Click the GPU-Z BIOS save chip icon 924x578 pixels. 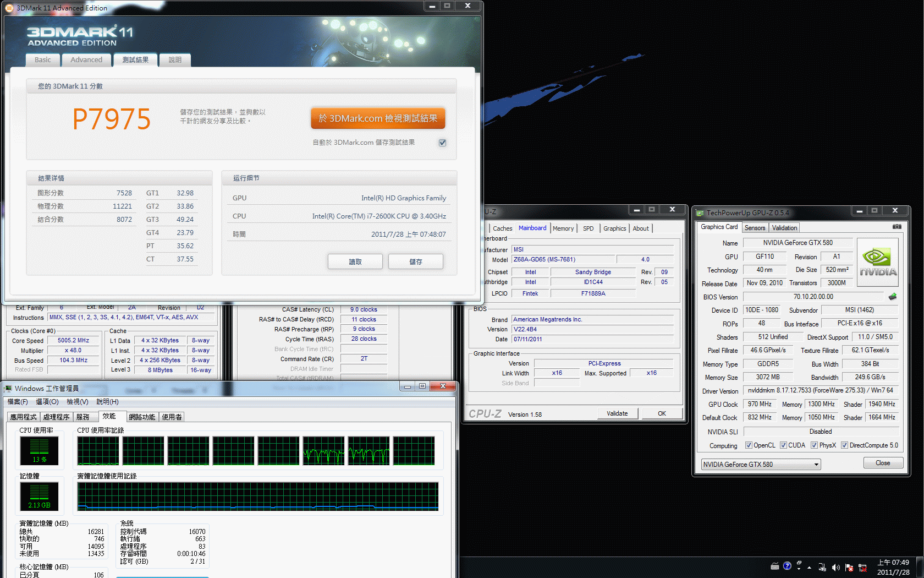[x=892, y=297]
